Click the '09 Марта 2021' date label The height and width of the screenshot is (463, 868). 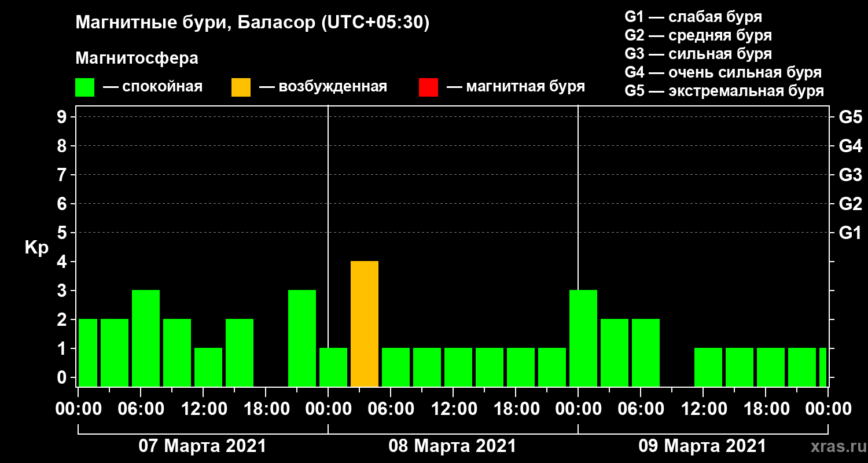click(x=703, y=446)
